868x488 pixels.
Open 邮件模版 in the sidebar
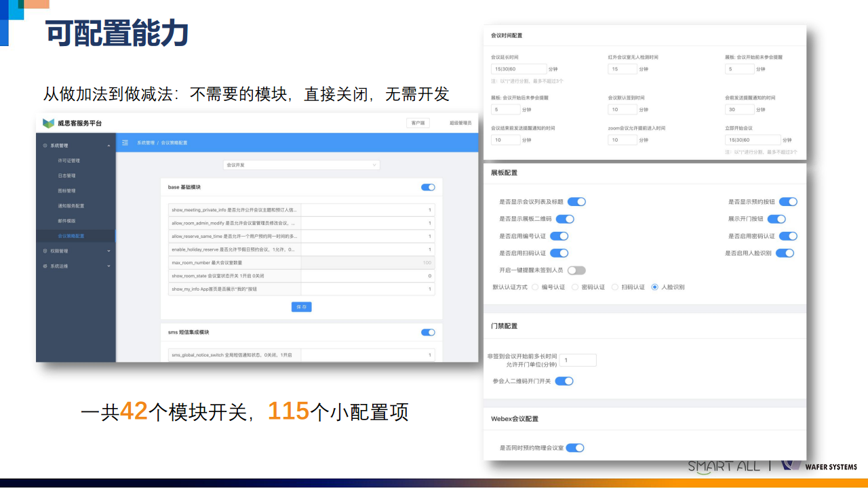click(66, 221)
